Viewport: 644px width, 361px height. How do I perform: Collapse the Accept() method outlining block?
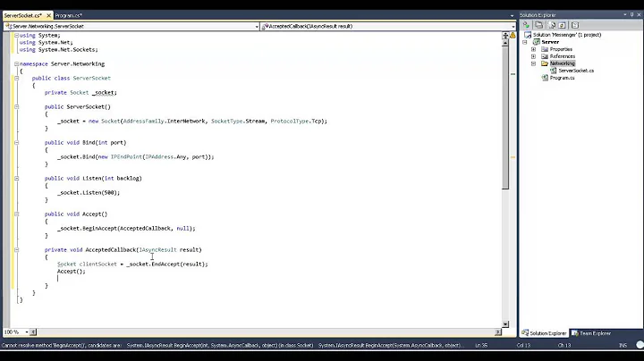[x=16, y=214]
